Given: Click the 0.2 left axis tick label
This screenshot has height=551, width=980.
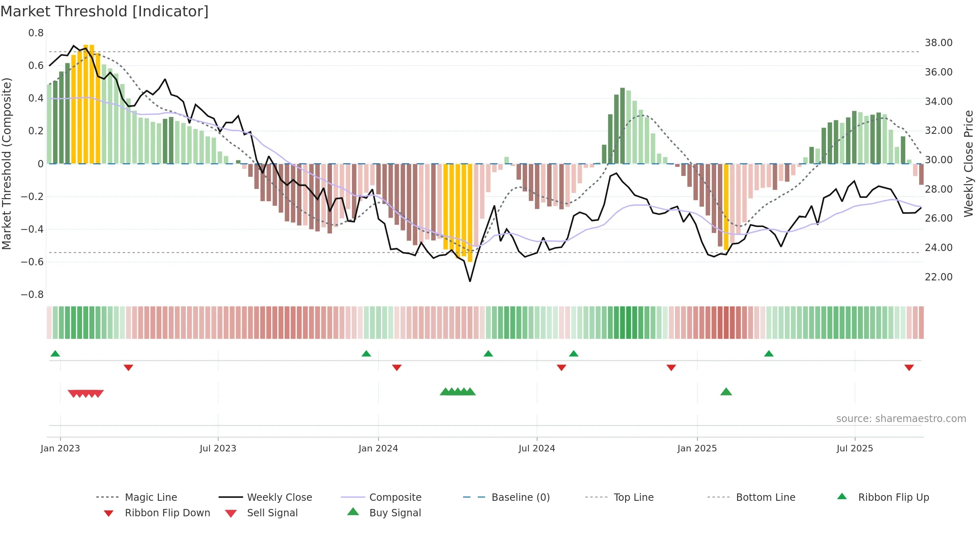Looking at the screenshot, I should [x=36, y=131].
